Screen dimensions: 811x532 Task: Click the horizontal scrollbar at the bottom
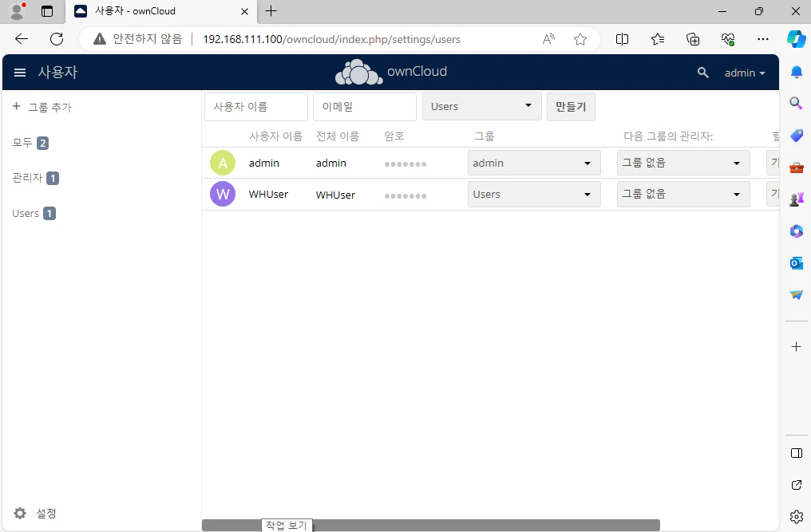click(x=431, y=526)
